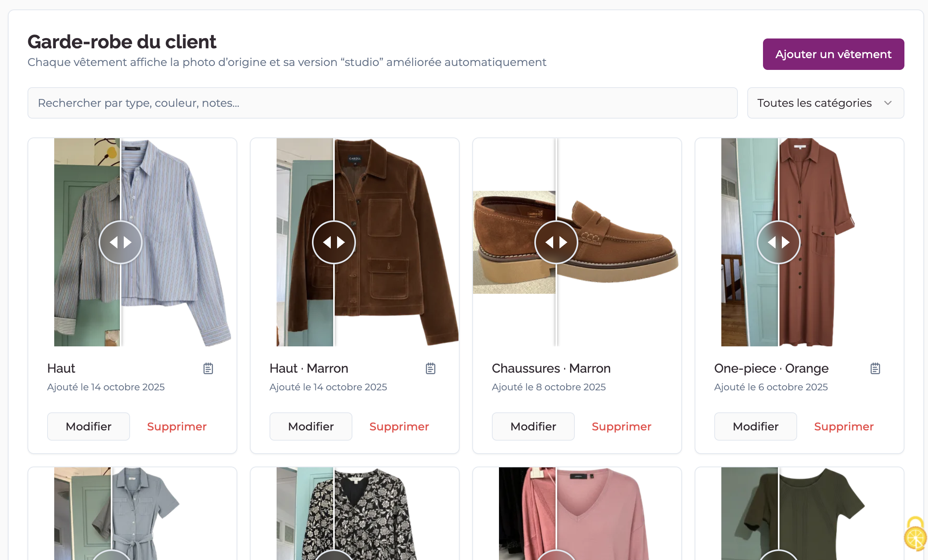Select the pink V-neck sweater thumbnail
This screenshot has width=928, height=560.
(x=577, y=514)
